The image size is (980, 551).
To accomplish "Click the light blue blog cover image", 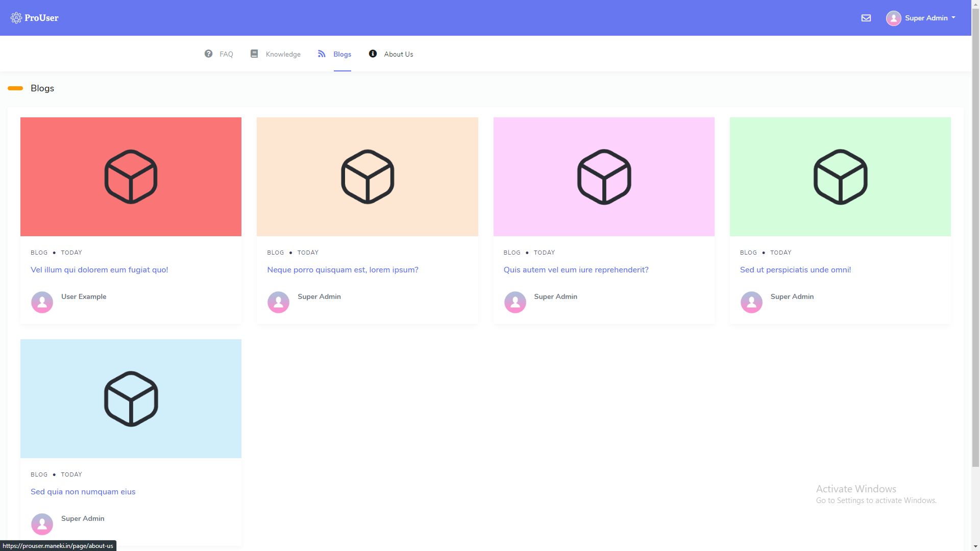I will click(x=131, y=398).
